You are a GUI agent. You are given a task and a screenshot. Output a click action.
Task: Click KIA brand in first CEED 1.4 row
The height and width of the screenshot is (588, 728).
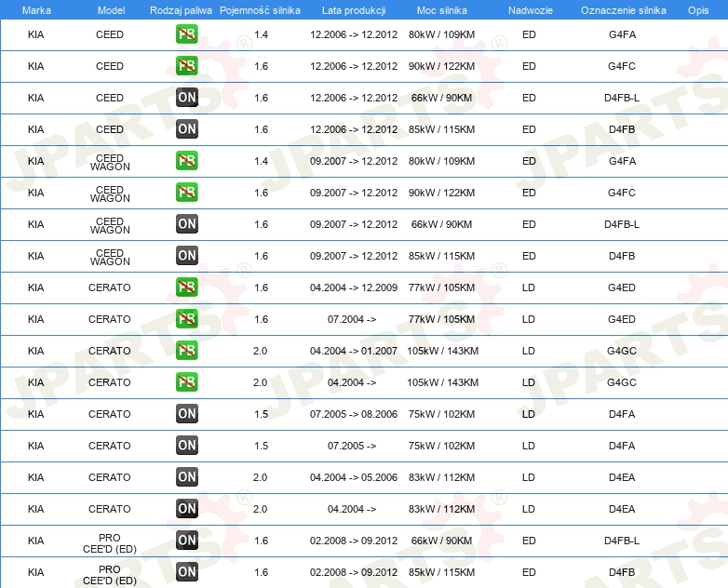35,34
